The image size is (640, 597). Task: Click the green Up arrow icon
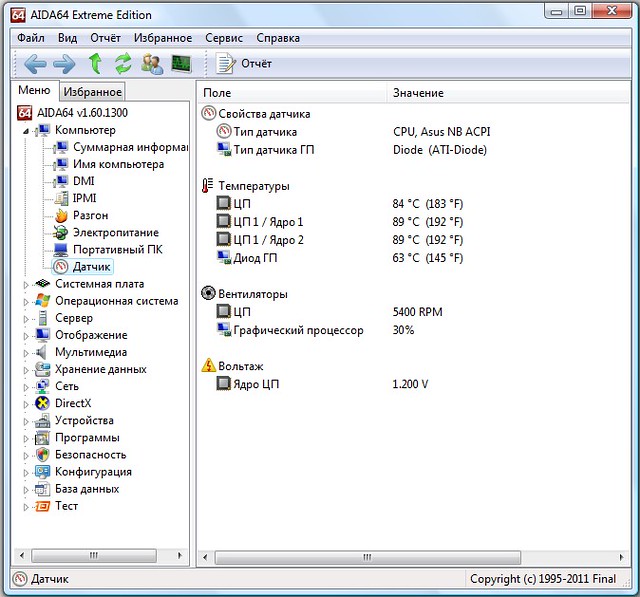point(95,64)
